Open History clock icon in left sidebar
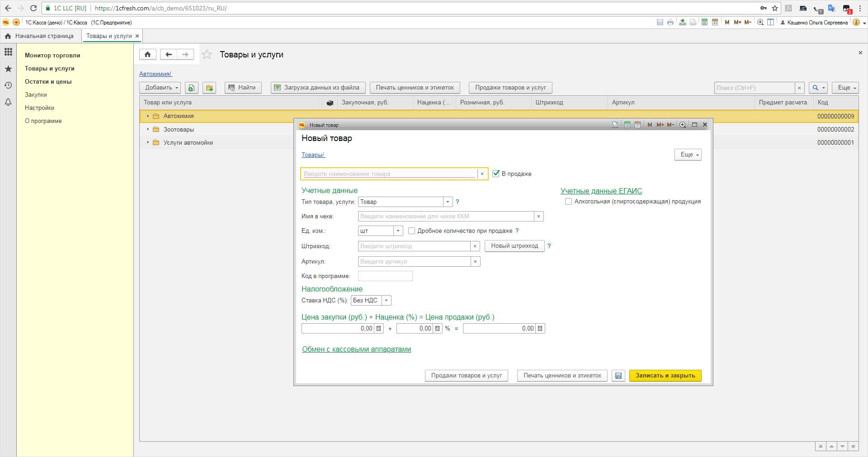The image size is (868, 457). 8,85
